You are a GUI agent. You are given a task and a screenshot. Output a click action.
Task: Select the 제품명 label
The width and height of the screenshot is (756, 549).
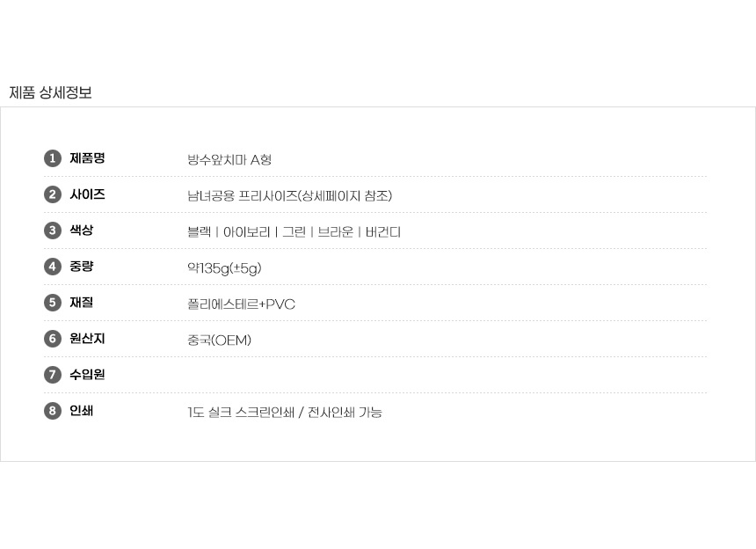click(87, 158)
